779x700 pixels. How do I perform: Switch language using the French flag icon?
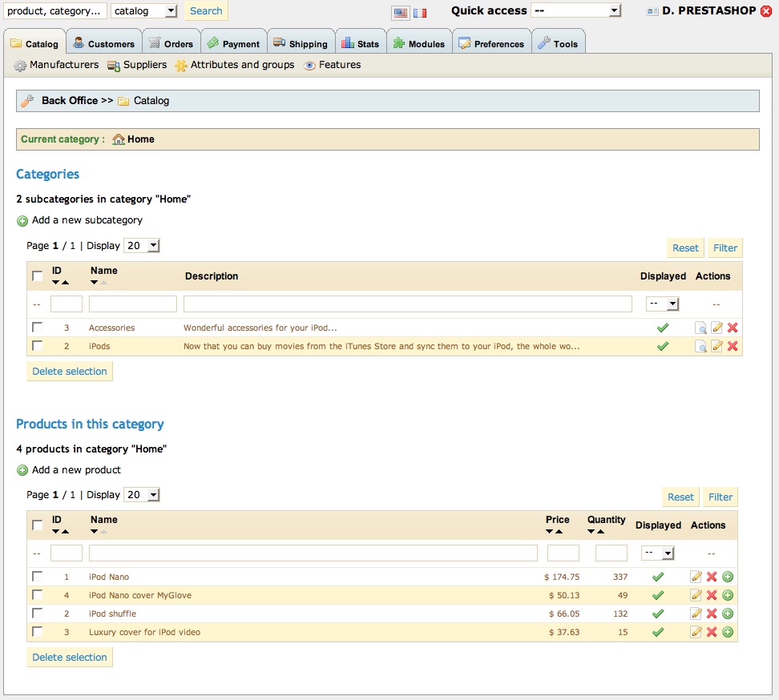tap(420, 13)
